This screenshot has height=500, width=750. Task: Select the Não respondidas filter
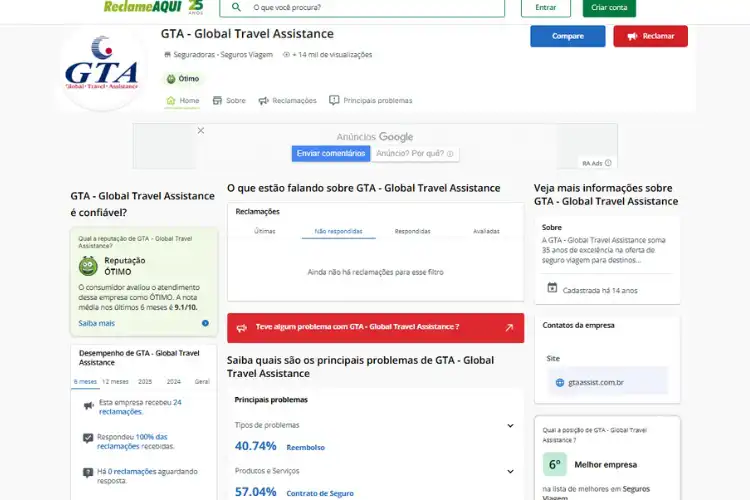coord(339,231)
